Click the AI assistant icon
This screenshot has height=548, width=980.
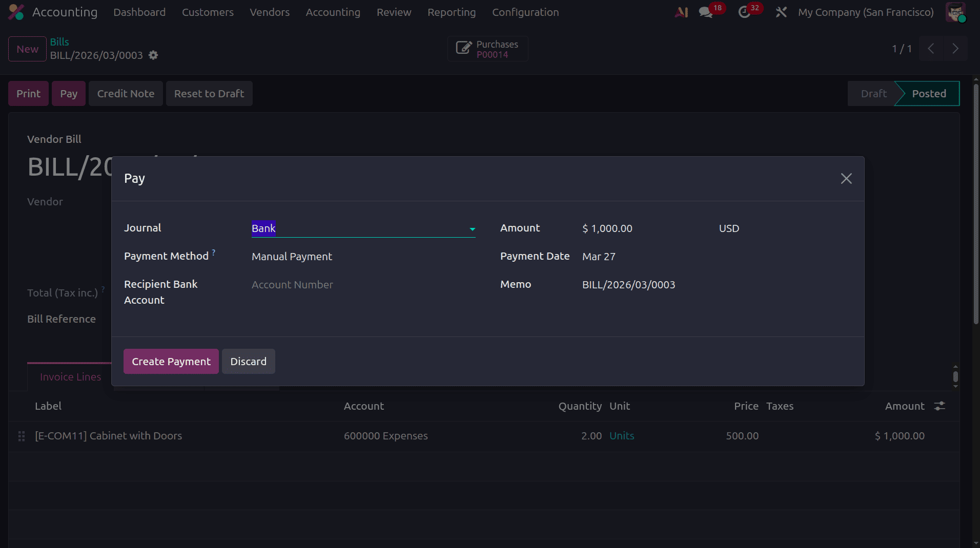(x=681, y=12)
